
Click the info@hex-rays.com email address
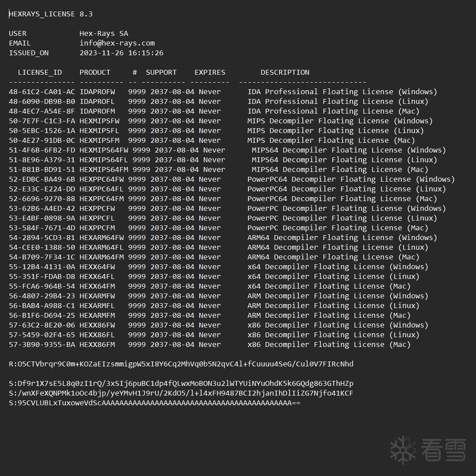coord(117,43)
